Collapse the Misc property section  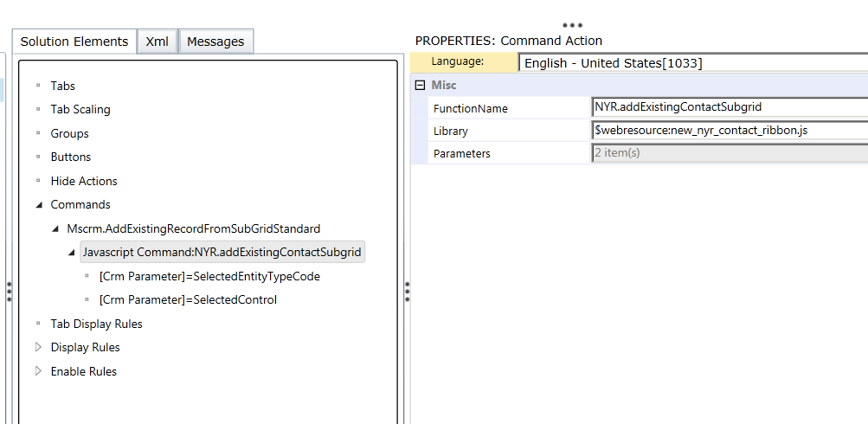[x=421, y=85]
